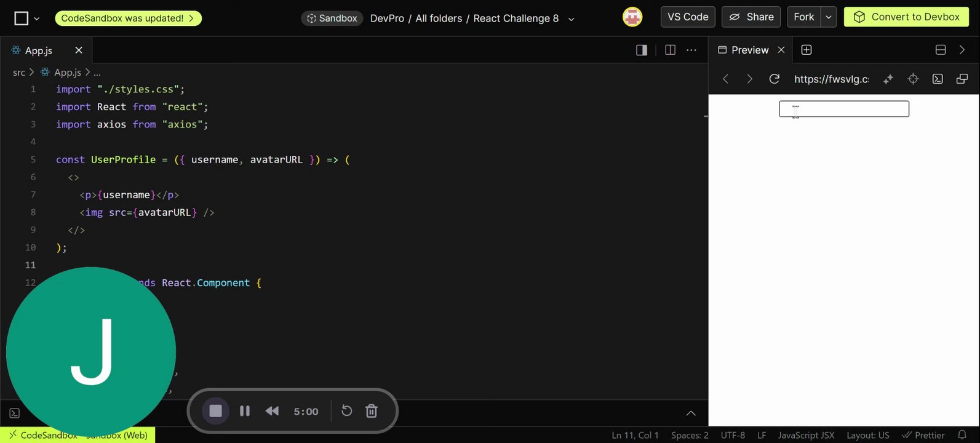This screenshot has width=980, height=443.
Task: Click Ln 11, Col 1 in status bar
Action: (635, 435)
